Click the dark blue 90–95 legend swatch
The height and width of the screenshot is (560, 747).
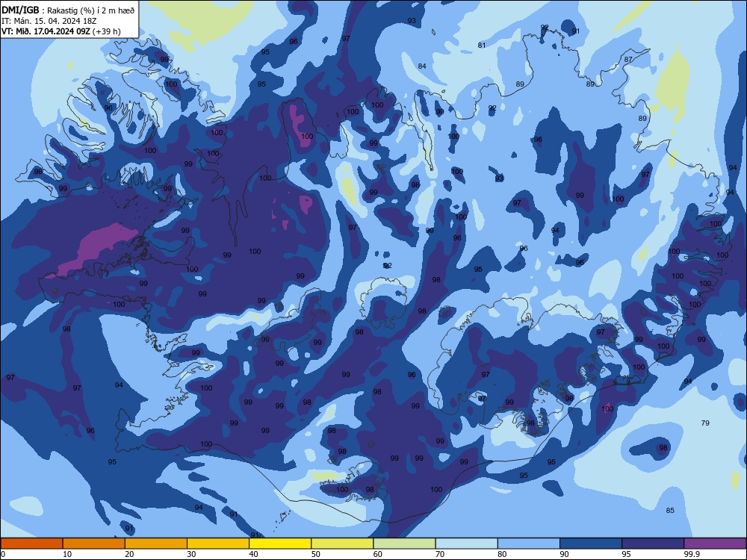[591, 544]
